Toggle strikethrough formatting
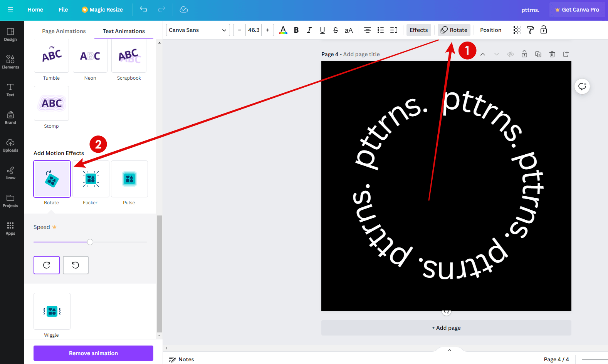608x364 pixels. 336,30
